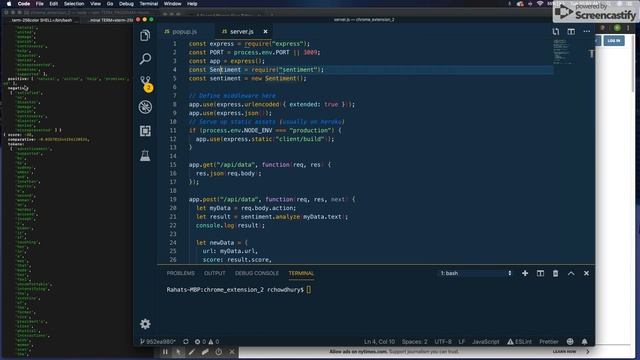
Task: Open the Go menu
Action: point(110,4)
